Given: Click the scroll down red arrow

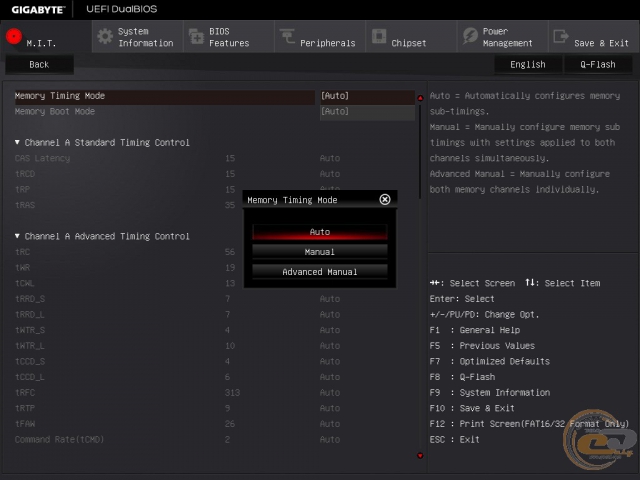Looking at the screenshot, I should pos(420,456).
